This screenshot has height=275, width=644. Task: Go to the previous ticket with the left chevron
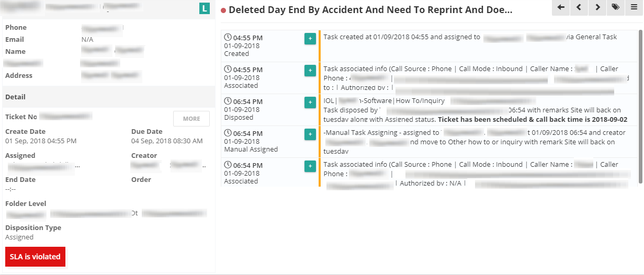click(x=579, y=7)
